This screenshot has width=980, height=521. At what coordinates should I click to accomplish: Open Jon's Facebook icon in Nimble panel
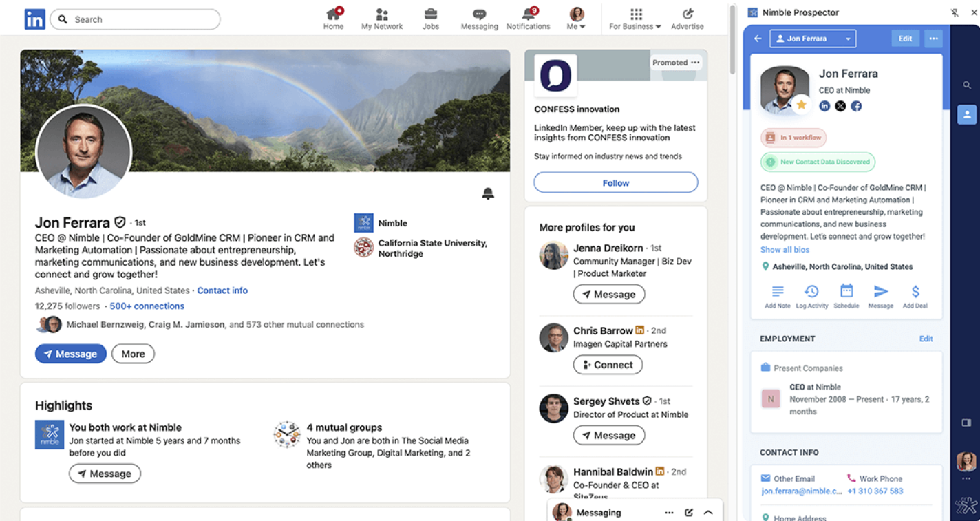[x=856, y=106]
